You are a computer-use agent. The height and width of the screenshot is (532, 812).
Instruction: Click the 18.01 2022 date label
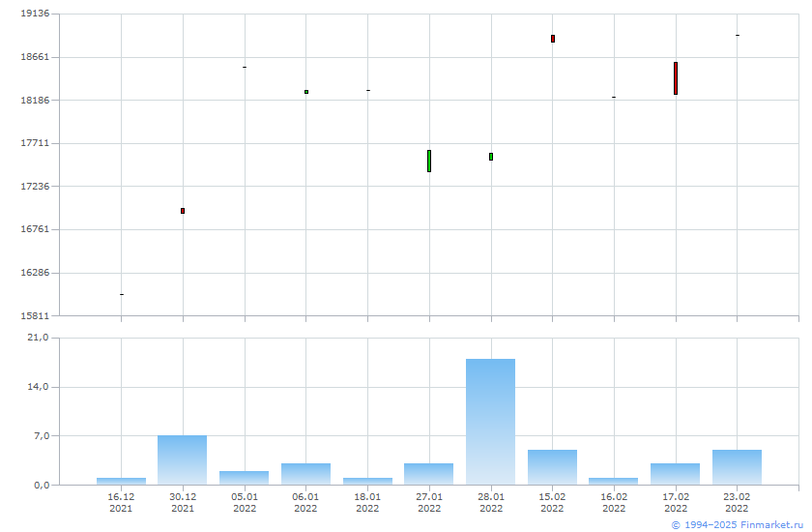[x=367, y=502]
